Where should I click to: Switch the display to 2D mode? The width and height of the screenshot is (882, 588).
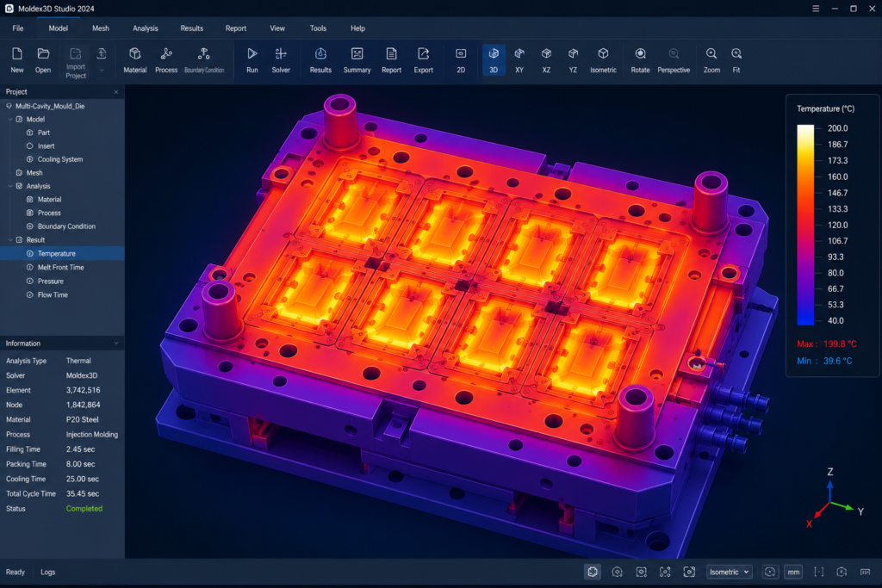[461, 60]
